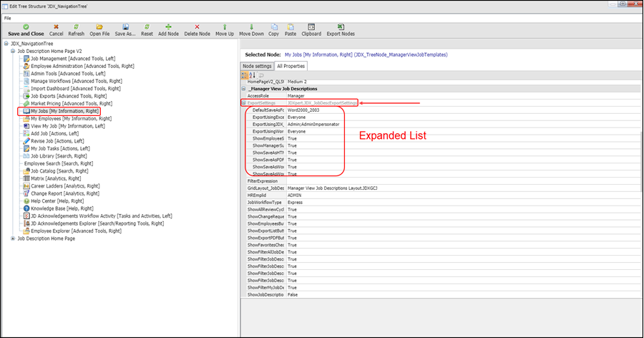Click the Refresh toolbar icon

coord(76,26)
